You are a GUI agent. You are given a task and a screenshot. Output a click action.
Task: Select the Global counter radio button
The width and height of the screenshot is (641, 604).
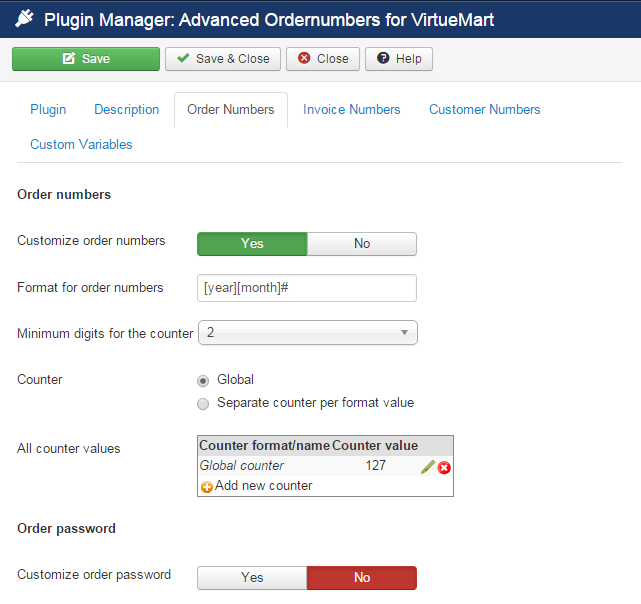(x=204, y=380)
